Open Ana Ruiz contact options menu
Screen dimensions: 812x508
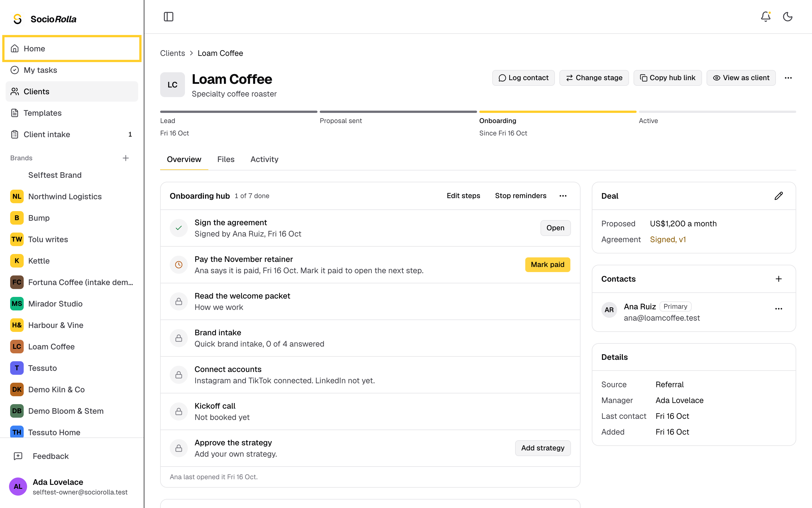(778, 309)
